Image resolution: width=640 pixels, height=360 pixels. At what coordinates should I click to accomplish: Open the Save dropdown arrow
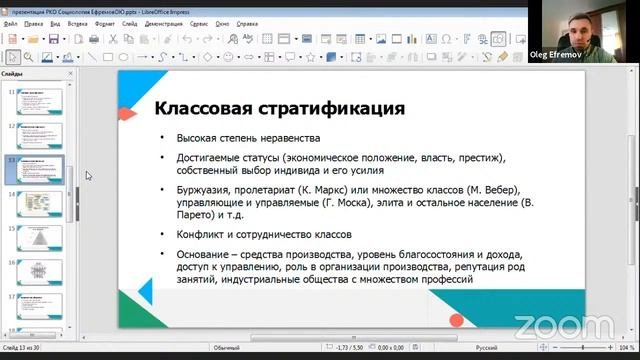tap(64, 39)
